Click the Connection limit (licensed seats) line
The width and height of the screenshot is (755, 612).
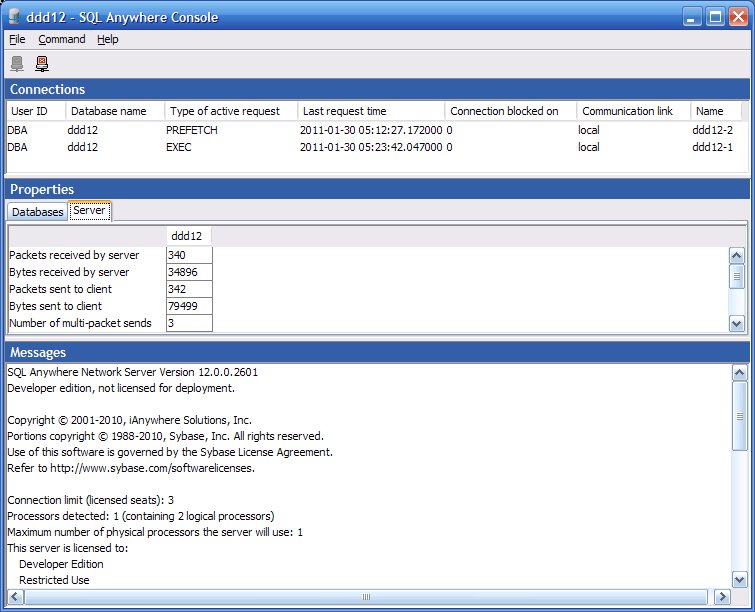coord(91,500)
